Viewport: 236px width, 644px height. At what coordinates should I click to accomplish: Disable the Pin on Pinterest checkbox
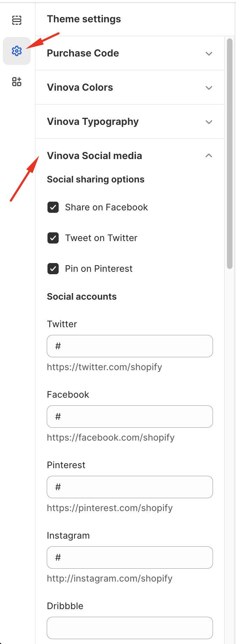[53, 269]
